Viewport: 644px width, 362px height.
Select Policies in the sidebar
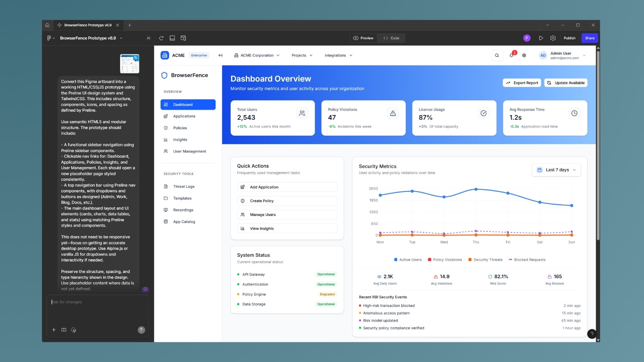180,128
